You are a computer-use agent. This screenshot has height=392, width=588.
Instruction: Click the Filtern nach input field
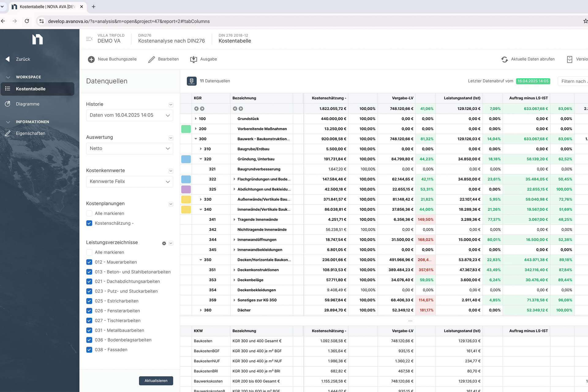click(x=573, y=81)
